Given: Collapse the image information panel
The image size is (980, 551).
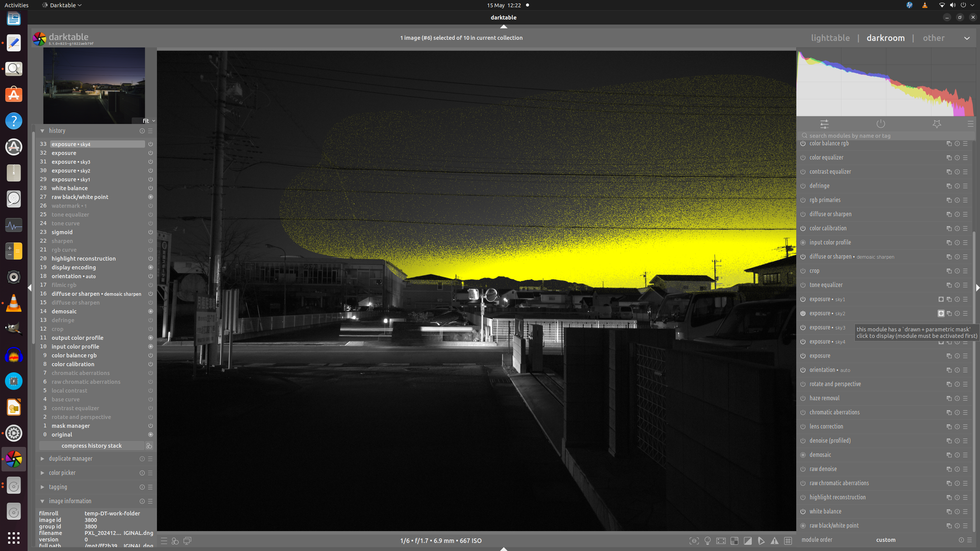Looking at the screenshot, I should click(42, 501).
